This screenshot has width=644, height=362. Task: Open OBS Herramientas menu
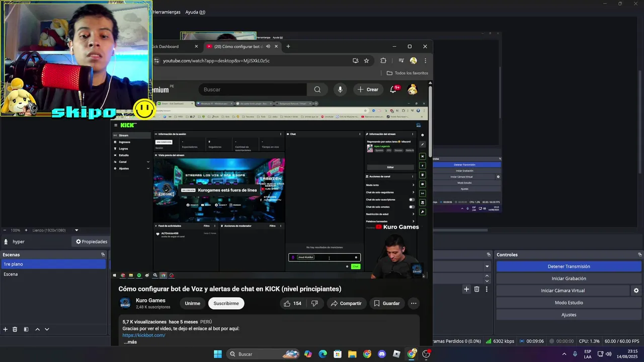[x=167, y=12]
